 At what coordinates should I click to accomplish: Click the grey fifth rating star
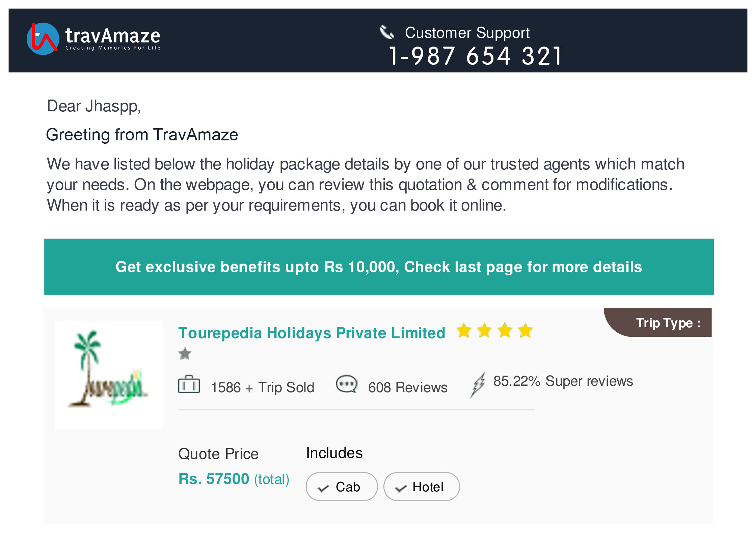click(x=185, y=353)
